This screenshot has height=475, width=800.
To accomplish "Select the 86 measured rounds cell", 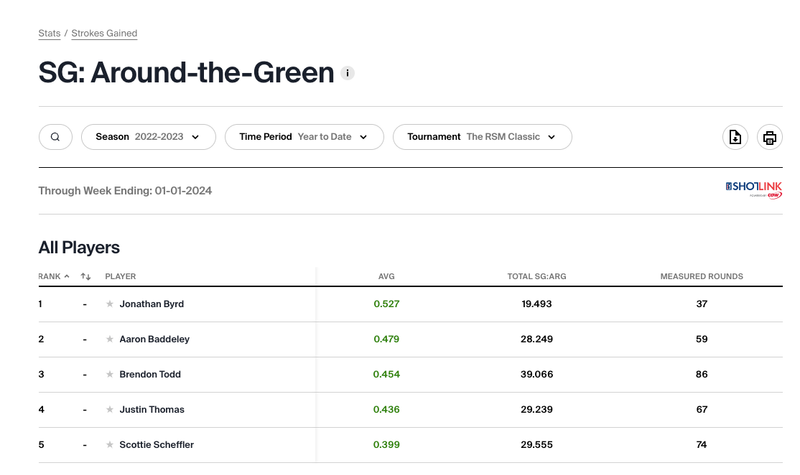I will (x=702, y=374).
